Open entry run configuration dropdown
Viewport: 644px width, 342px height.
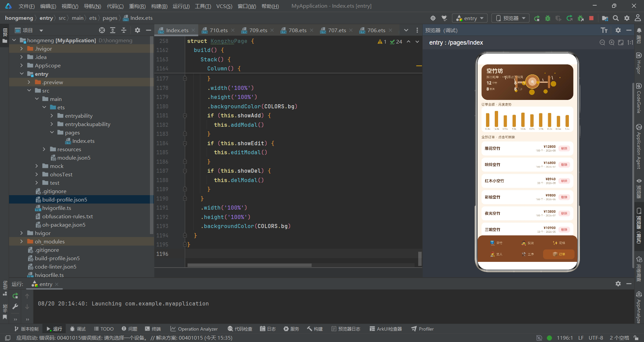tap(469, 18)
